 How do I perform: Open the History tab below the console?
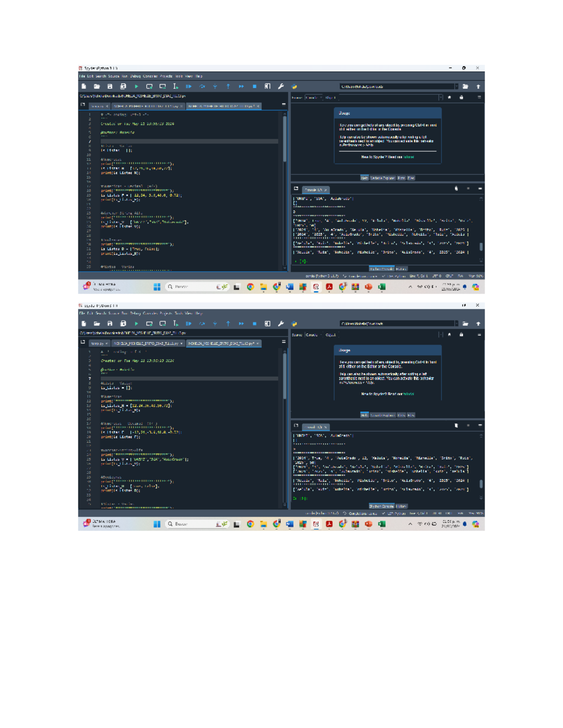pyautogui.click(x=403, y=269)
